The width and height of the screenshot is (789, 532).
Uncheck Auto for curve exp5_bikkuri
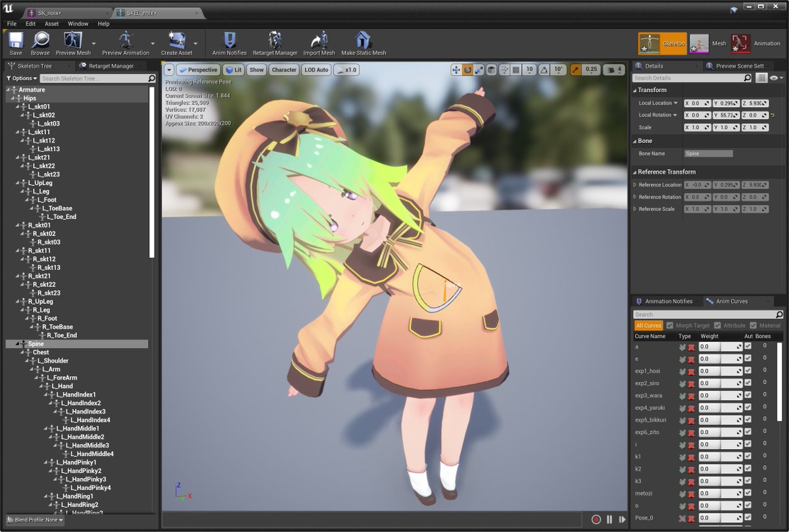click(748, 420)
